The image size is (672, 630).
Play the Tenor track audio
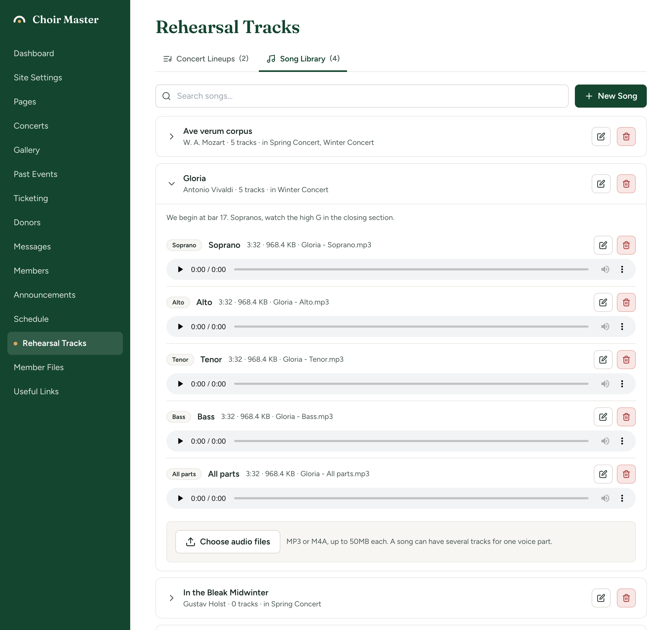[180, 384]
